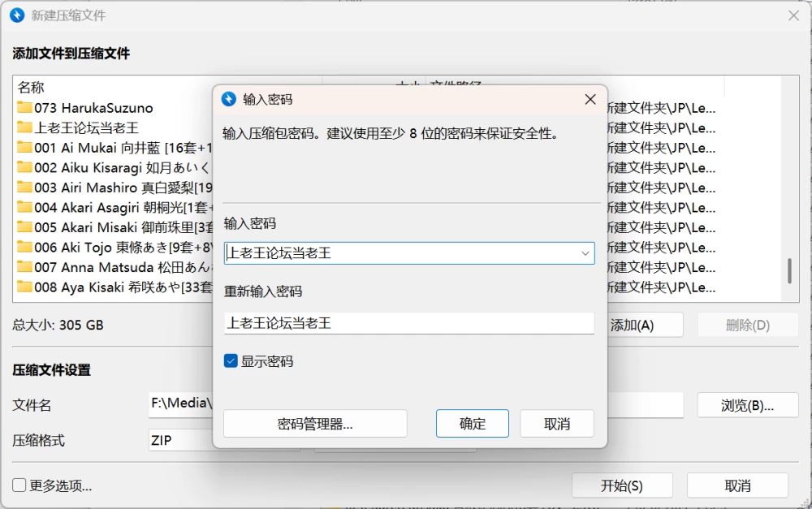Click the 总大小: 305 GB text
Image resolution: width=812 pixels, height=509 pixels.
click(x=58, y=326)
